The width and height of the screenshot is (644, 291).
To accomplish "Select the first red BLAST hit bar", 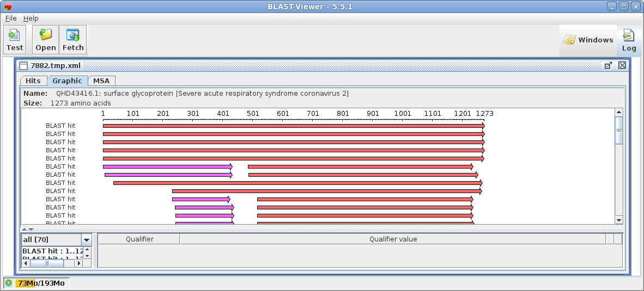I will point(293,126).
